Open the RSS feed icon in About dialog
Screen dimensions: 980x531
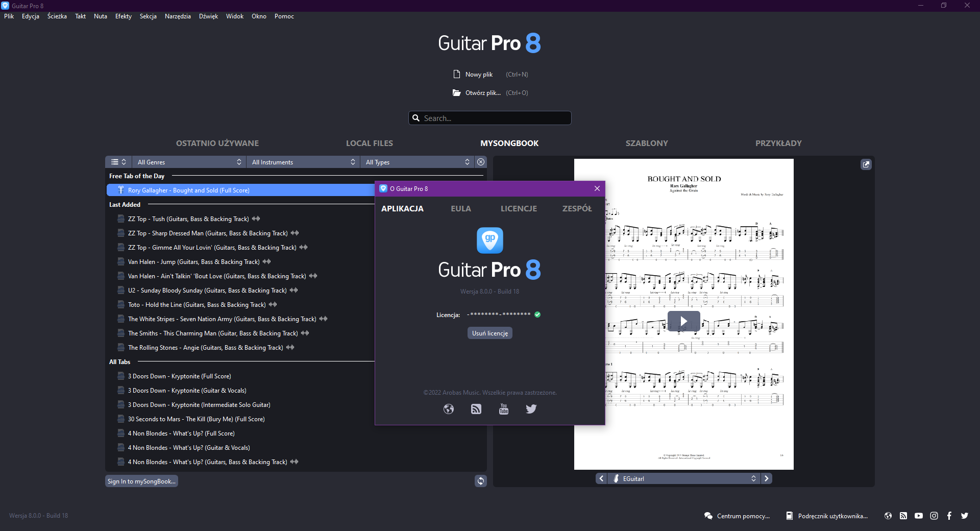tap(476, 409)
